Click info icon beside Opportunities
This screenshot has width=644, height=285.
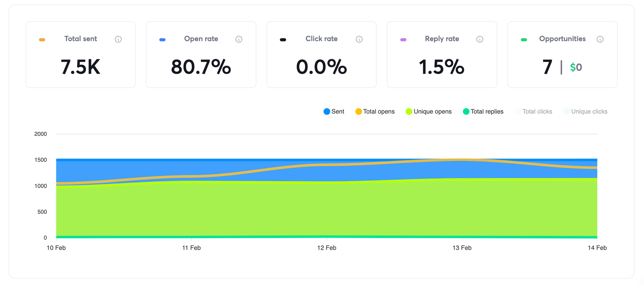tap(600, 39)
